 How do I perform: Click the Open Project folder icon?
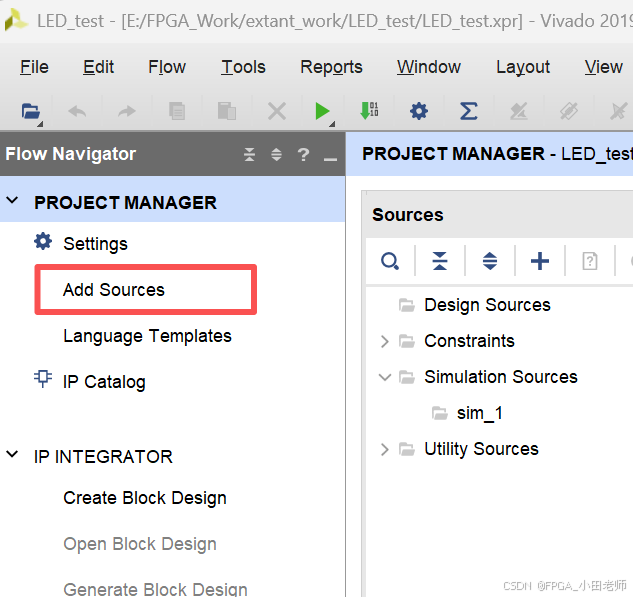point(30,111)
